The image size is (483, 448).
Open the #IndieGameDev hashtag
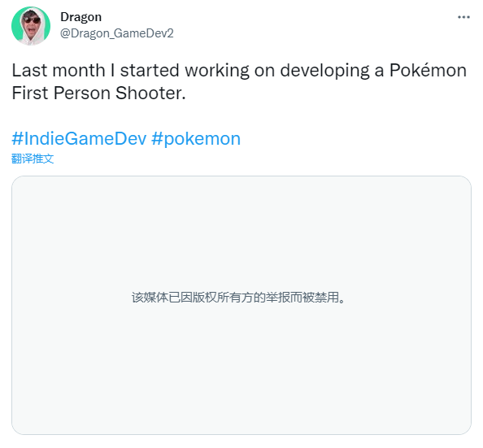[x=79, y=138]
